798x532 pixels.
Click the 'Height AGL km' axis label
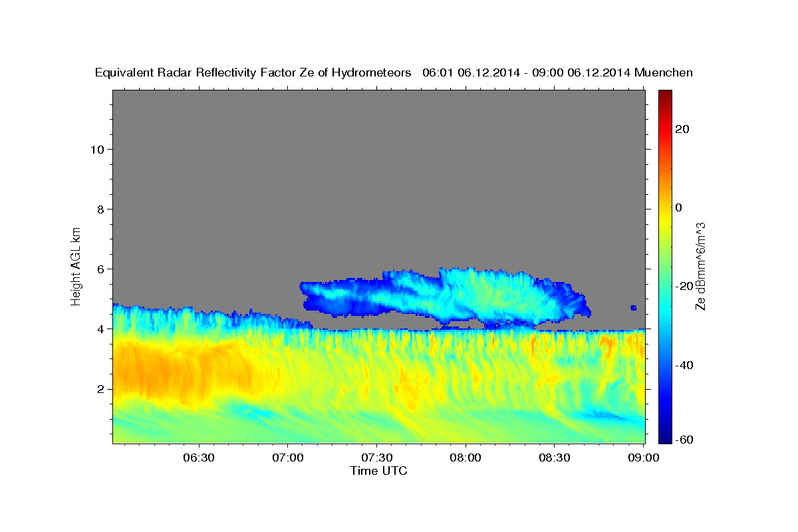tap(76, 266)
